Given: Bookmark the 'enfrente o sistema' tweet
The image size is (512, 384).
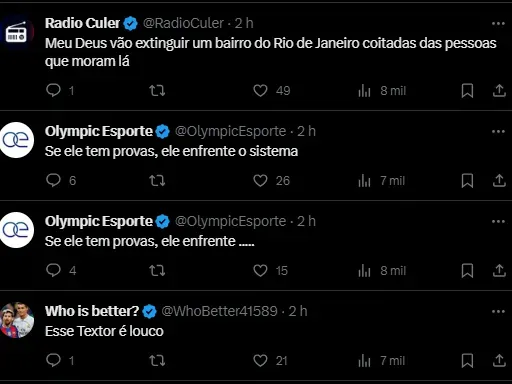Looking at the screenshot, I should pyautogui.click(x=467, y=181).
